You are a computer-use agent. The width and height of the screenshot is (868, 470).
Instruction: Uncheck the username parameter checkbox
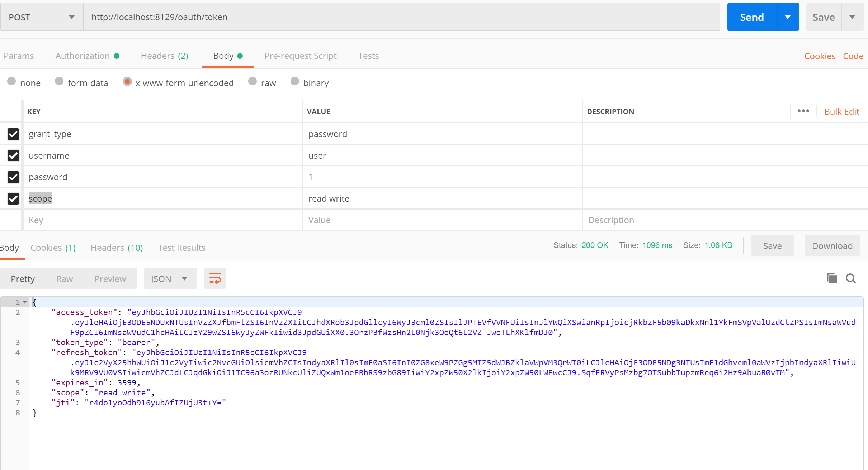click(13, 156)
